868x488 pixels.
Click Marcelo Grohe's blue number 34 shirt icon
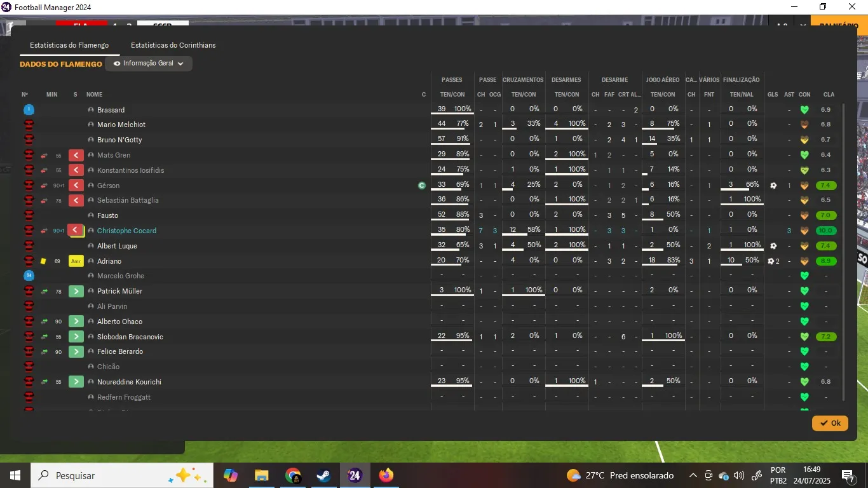pyautogui.click(x=29, y=276)
